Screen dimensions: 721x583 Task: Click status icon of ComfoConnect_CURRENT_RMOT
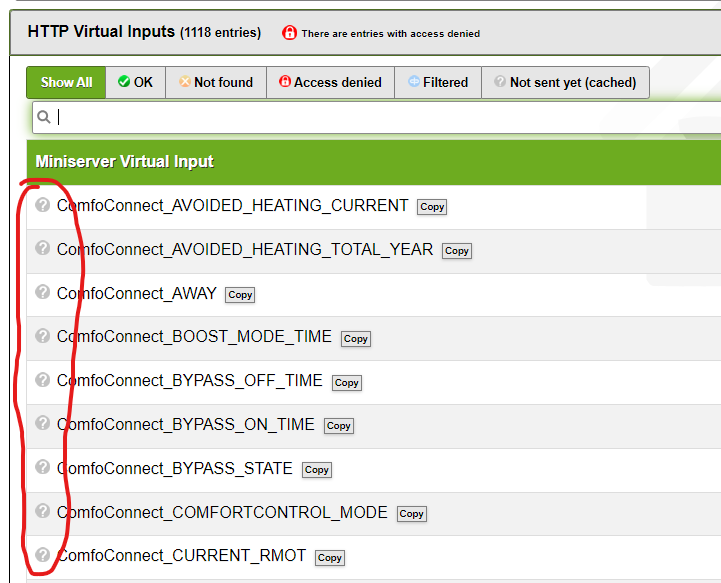pos(43,554)
